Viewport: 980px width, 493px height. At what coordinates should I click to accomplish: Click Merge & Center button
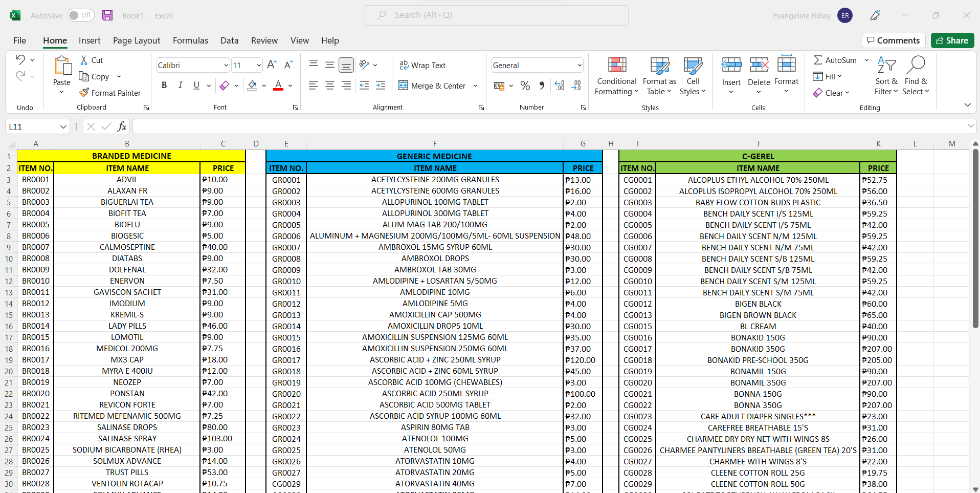432,85
